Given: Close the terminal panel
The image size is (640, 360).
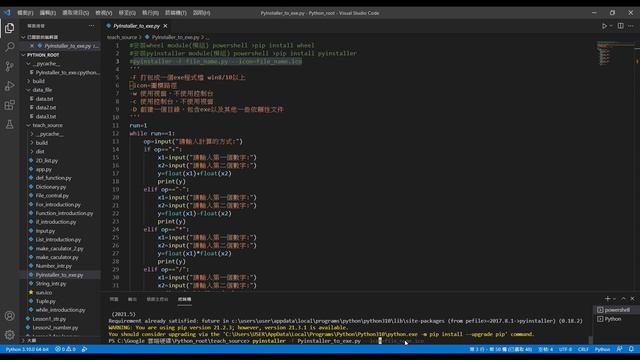Looking at the screenshot, I should 632,299.
